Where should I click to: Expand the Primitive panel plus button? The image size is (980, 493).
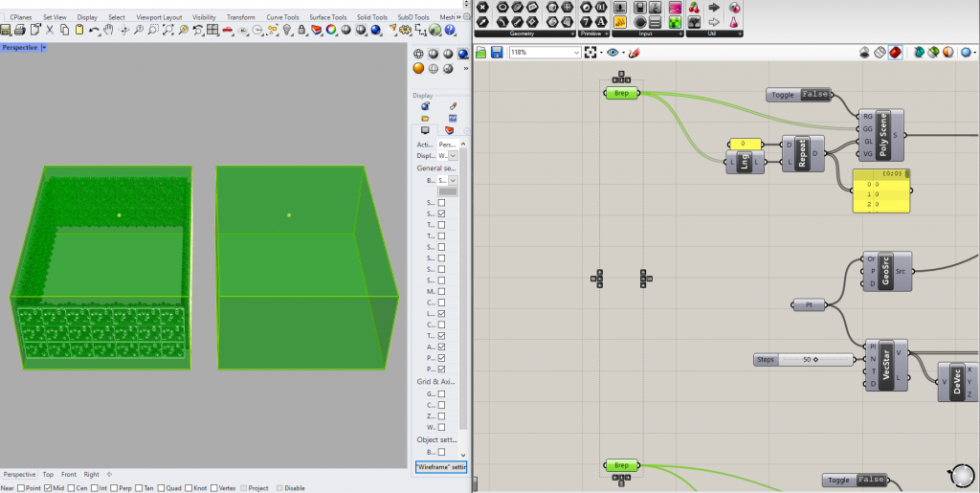(606, 34)
